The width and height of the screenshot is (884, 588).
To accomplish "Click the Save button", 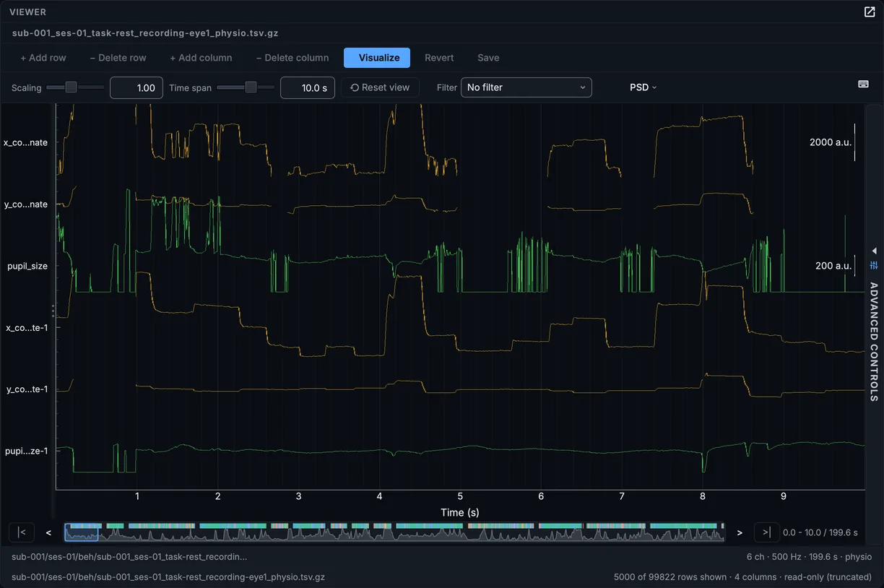I will [488, 58].
